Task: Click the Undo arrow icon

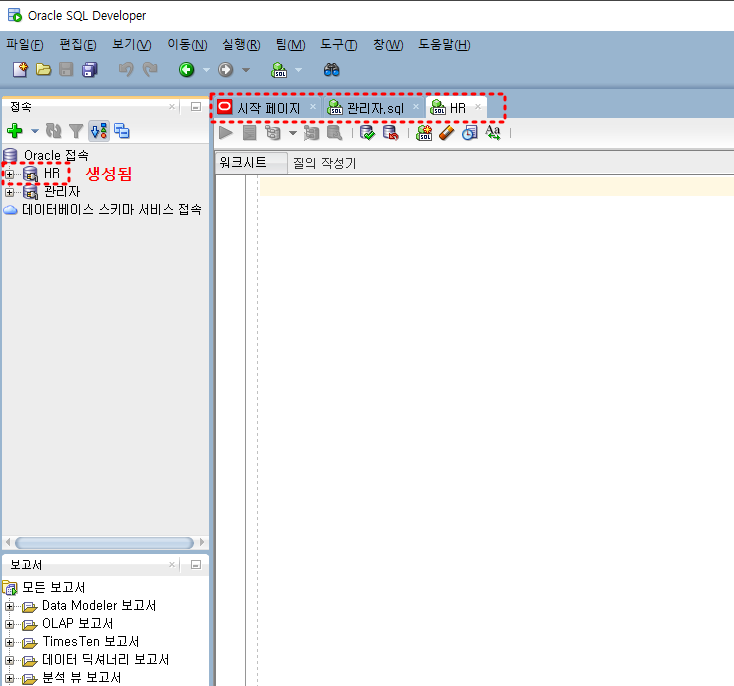Action: tap(125, 70)
